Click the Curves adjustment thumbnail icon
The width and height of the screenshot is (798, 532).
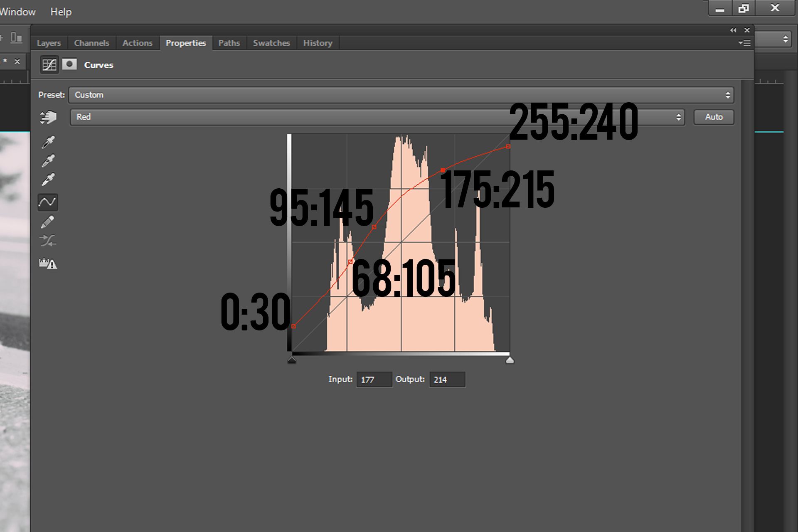pyautogui.click(x=49, y=65)
